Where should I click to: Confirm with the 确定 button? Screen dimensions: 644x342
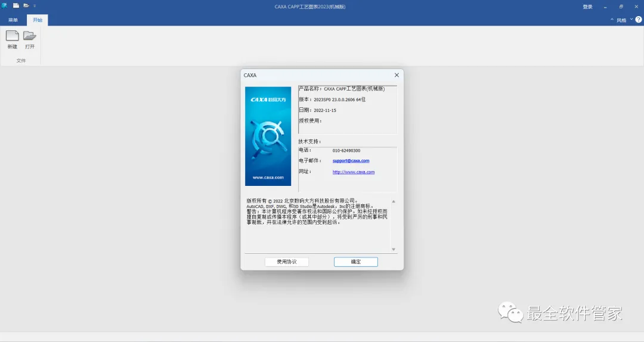click(x=355, y=262)
